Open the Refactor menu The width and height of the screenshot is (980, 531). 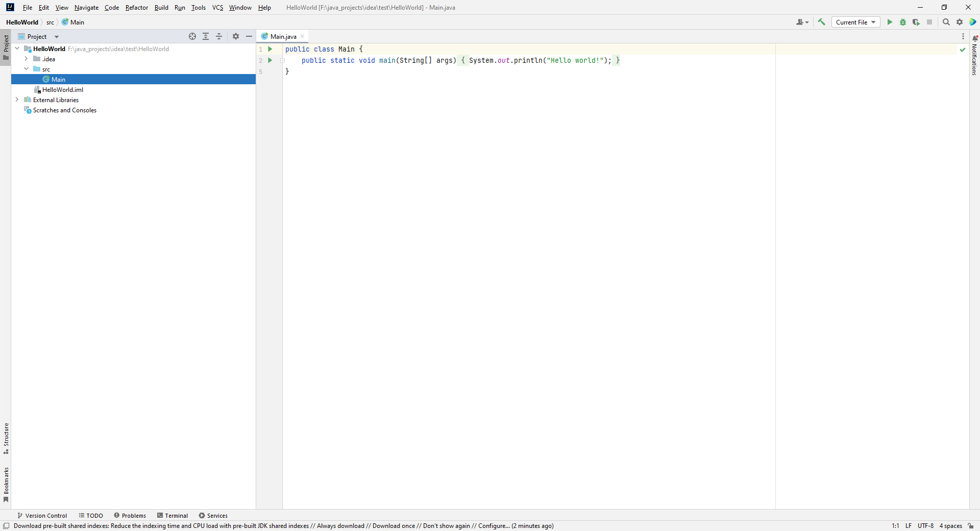click(137, 8)
